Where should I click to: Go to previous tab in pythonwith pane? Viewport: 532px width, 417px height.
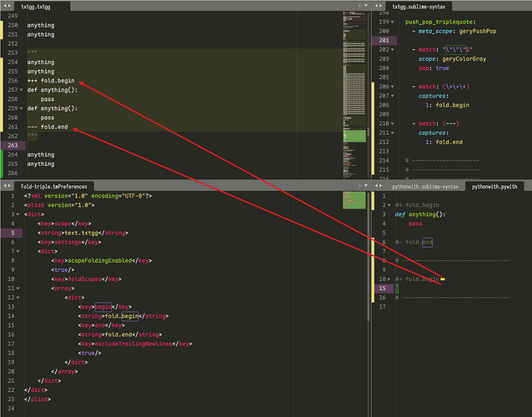point(377,186)
